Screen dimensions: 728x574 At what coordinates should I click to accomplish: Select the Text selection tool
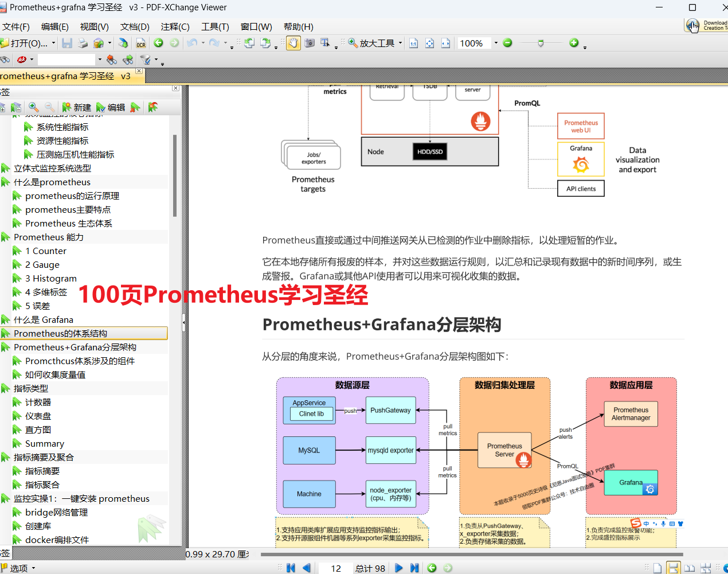tap(325, 43)
